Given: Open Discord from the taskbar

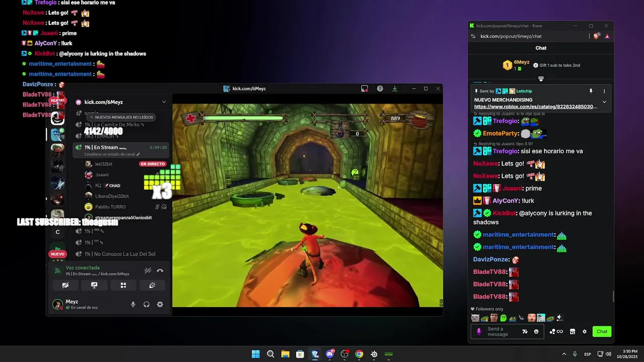Looking at the screenshot, I should pyautogui.click(x=330, y=354).
